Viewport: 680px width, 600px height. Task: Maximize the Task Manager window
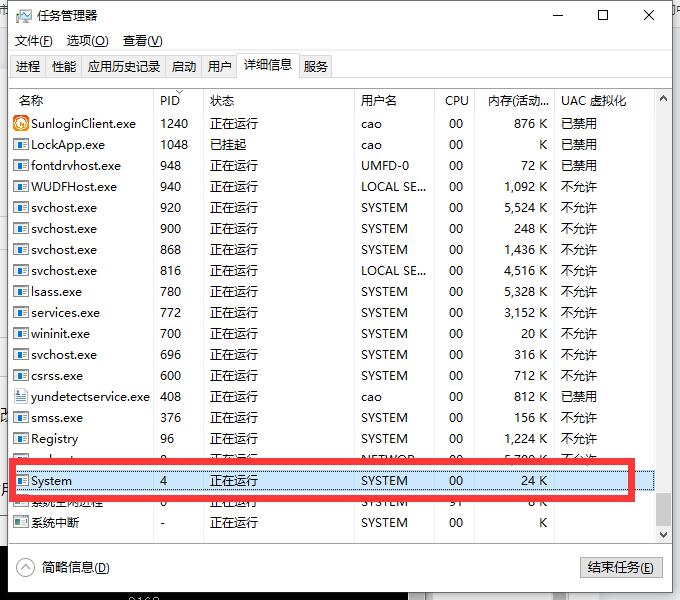pos(603,16)
